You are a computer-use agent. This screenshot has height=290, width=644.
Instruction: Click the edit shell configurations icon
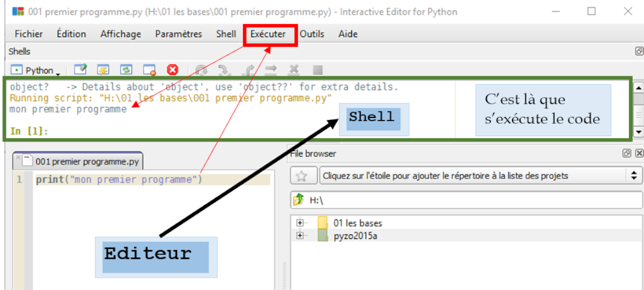[80, 70]
